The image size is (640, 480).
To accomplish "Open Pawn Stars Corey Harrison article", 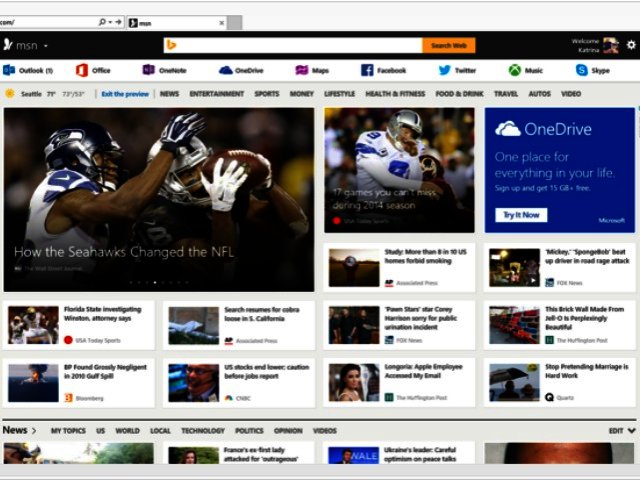I will pos(399,325).
